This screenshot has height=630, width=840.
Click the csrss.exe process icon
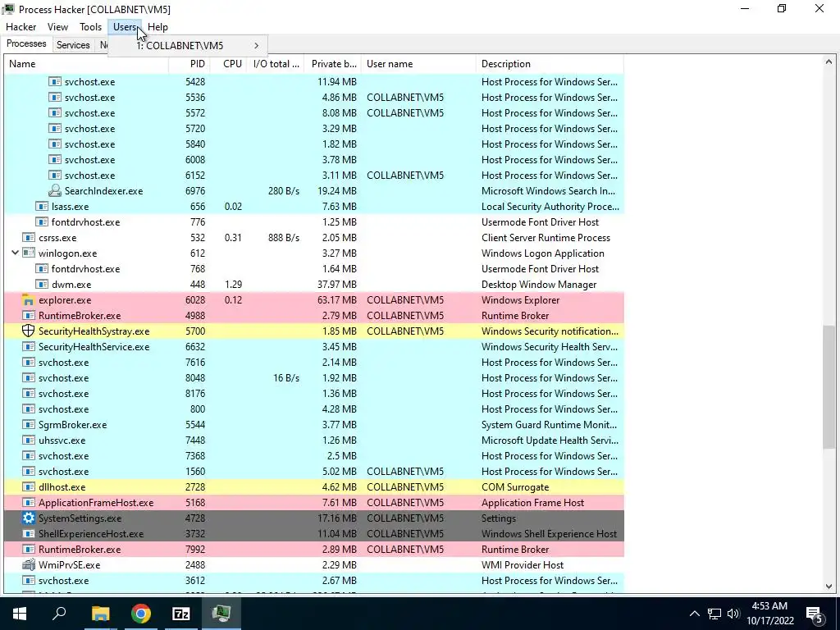29,237
